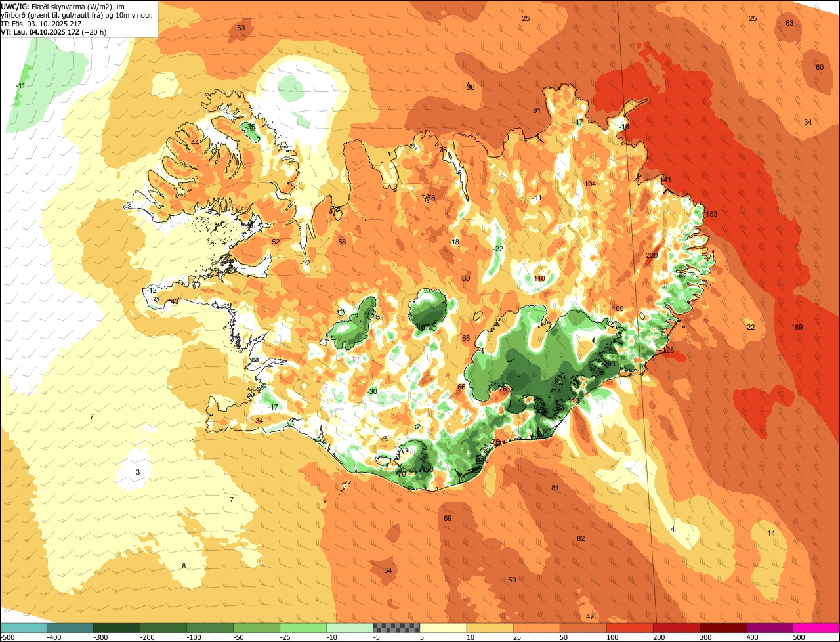The height and width of the screenshot is (642, 840).
Task: Click the bright light green legend swatch
Action: coord(303,628)
